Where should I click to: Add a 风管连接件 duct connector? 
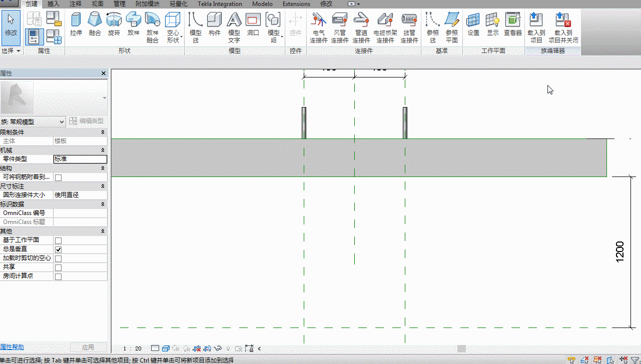340,27
